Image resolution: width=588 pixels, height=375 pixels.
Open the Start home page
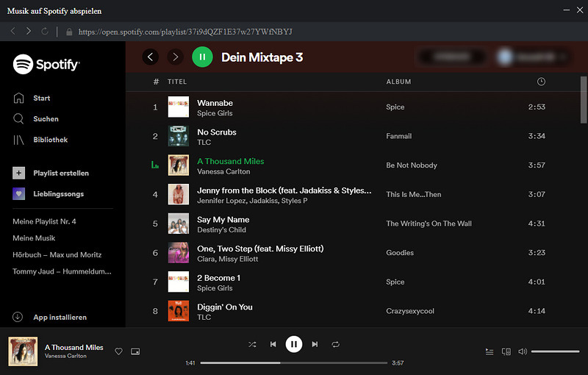[x=41, y=99]
